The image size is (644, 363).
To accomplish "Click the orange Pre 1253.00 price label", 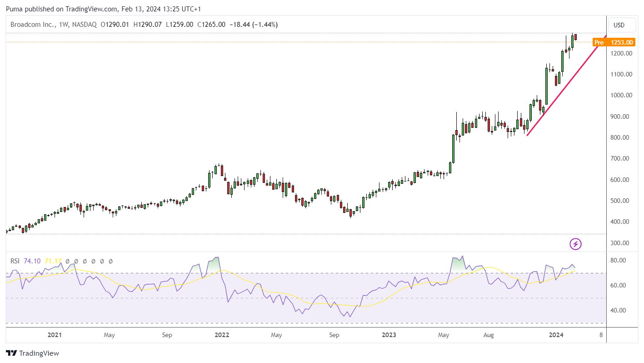I will pos(614,42).
